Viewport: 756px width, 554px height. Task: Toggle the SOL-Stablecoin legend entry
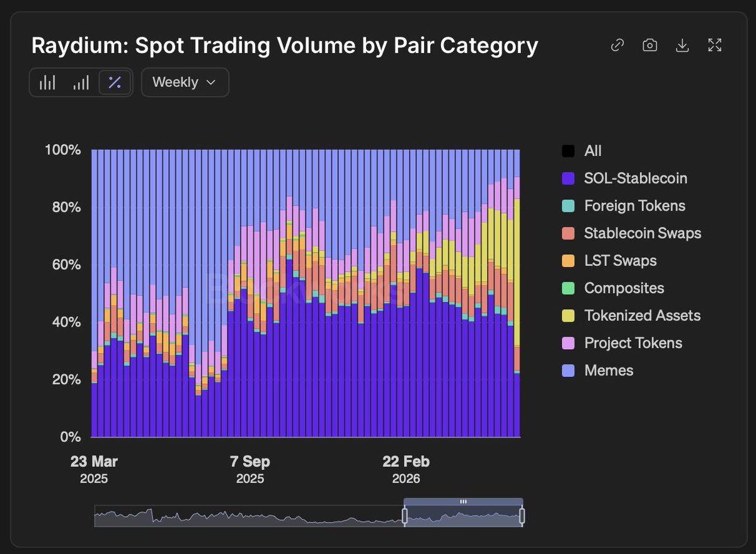[624, 178]
